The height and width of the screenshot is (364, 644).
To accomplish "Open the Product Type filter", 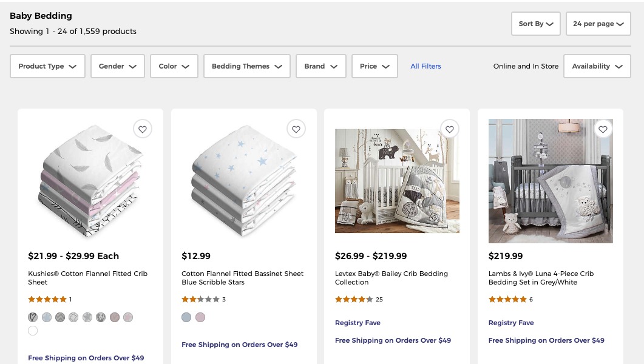I will point(47,66).
